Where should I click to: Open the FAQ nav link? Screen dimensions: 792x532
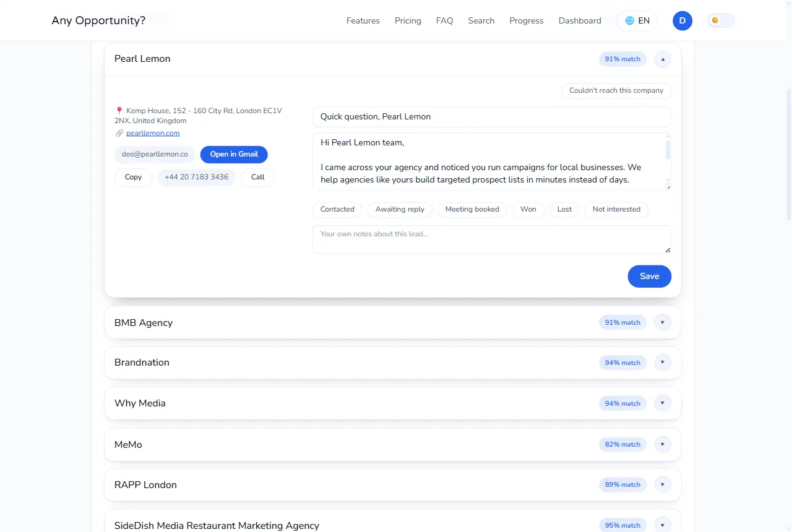[x=444, y=20]
